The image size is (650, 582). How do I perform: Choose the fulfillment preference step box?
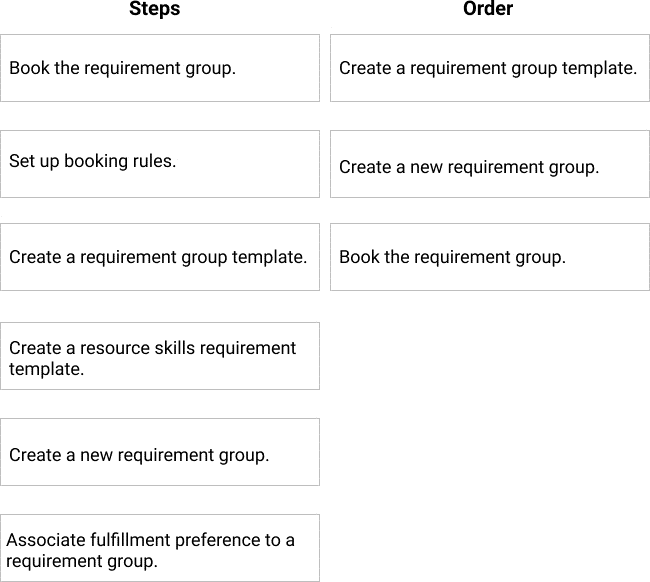coord(160,548)
